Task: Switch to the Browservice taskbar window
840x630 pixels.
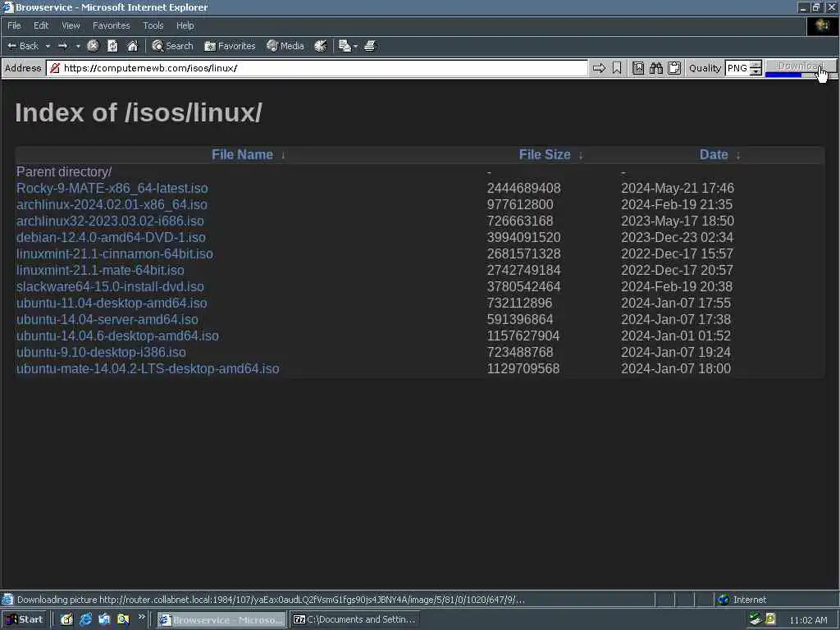Action: coord(221,619)
